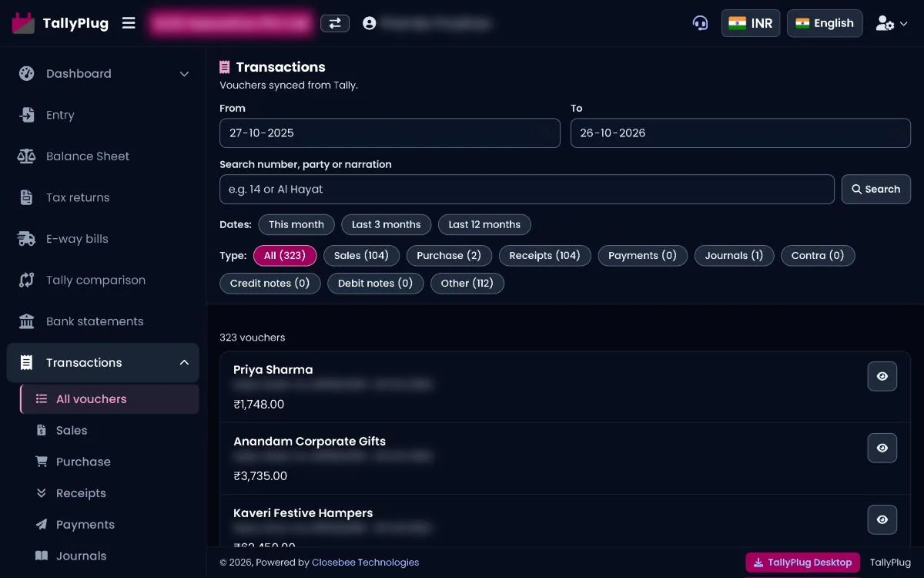The height and width of the screenshot is (578, 924).
Task: Open the Dashboard gauge icon
Action: click(27, 74)
